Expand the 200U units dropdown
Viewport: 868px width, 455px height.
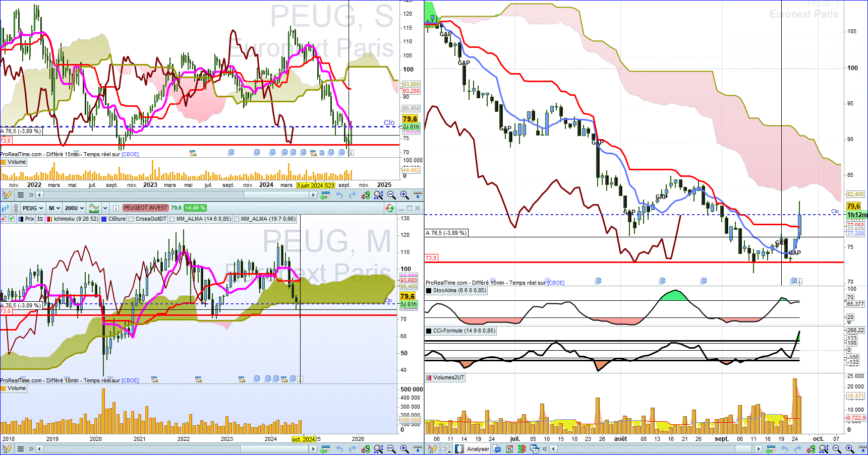75,208
